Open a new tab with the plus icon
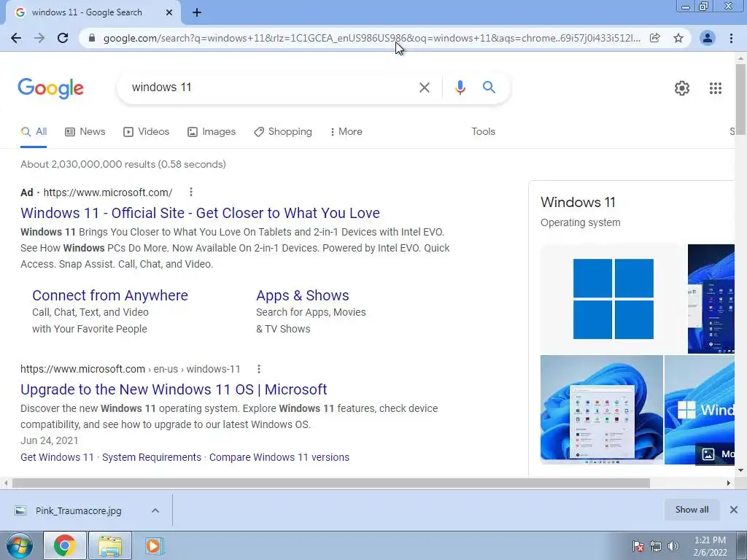Image resolution: width=747 pixels, height=560 pixels. click(197, 12)
